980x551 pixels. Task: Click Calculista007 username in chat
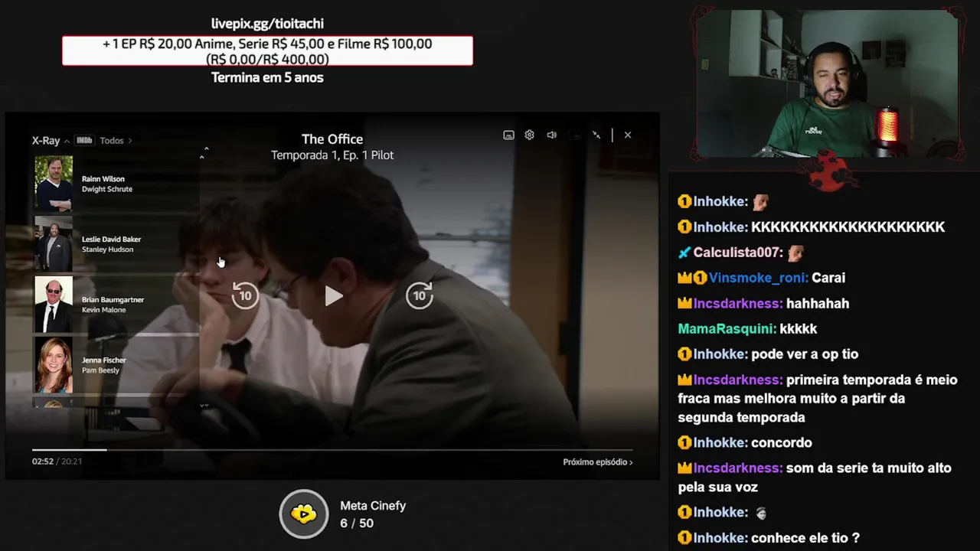(x=738, y=253)
